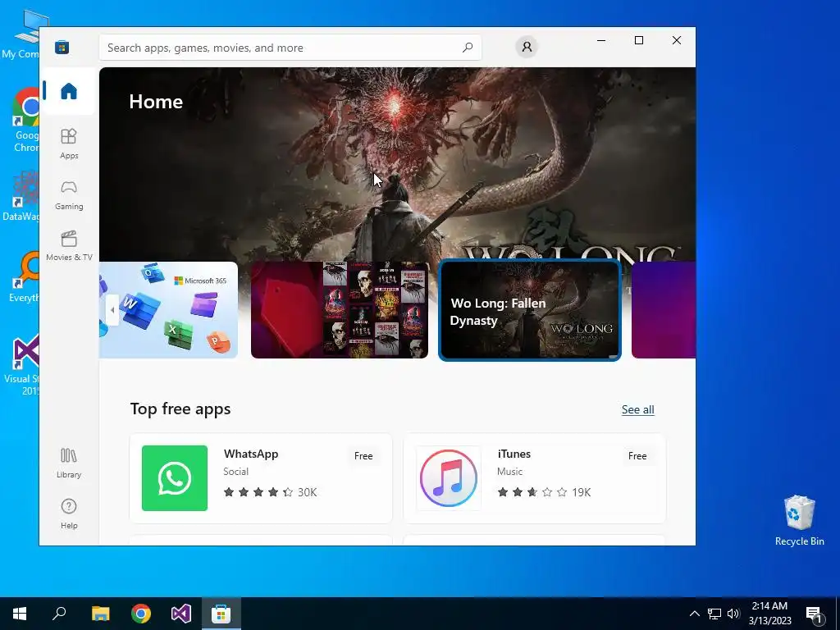840x630 pixels.
Task: Go to the Apps section
Action: click(69, 144)
